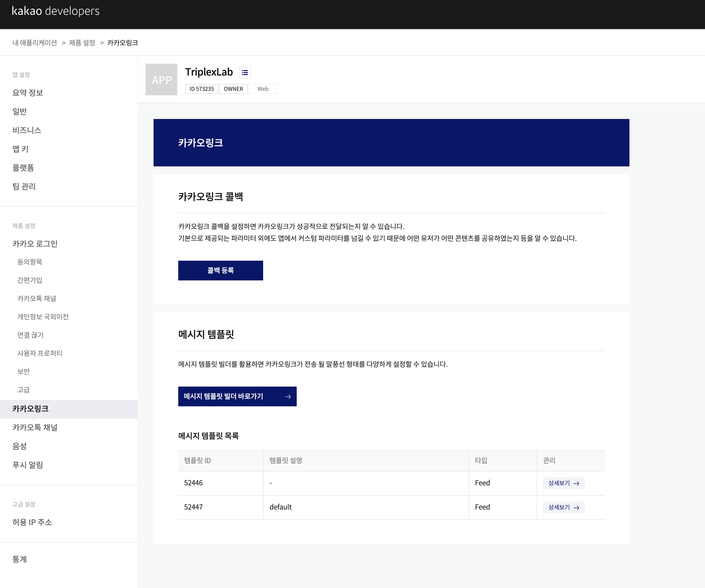Click the app list icon beside TriplexLab
Viewport: 705px width, 588px height.
coord(245,73)
